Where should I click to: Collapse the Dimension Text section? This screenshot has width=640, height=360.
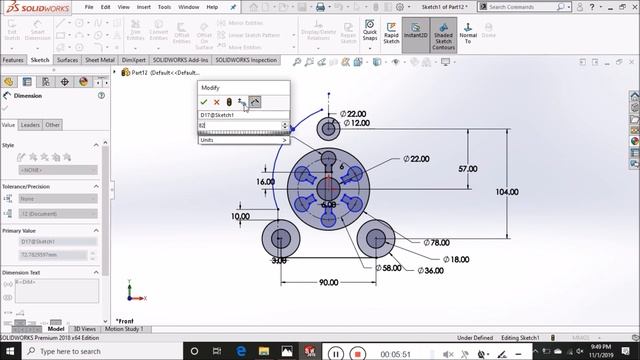(x=96, y=272)
